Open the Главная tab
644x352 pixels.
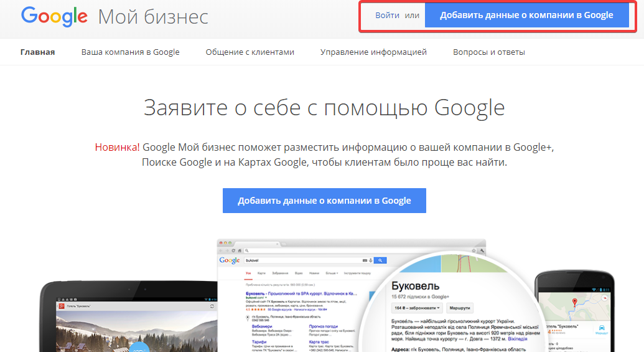(38, 52)
